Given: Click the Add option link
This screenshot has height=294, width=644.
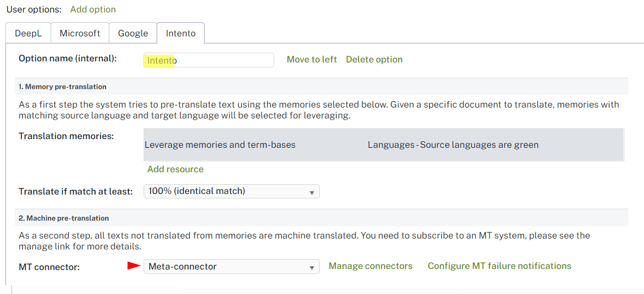Looking at the screenshot, I should 93,9.
